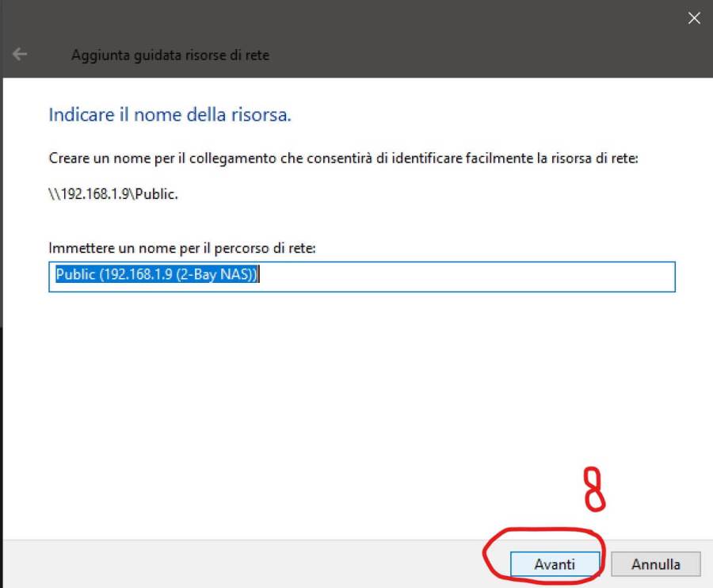
Task: Close the network resource wizard window
Action: click(694, 18)
